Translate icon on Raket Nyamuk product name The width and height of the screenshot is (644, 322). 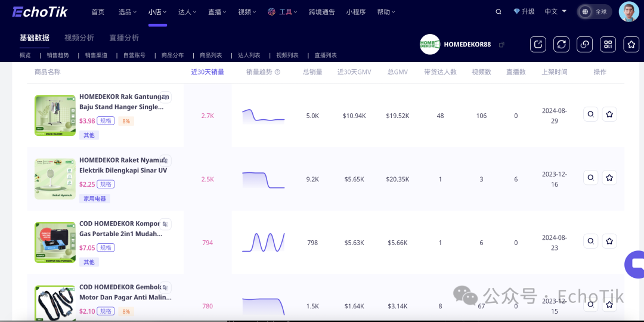166,160
